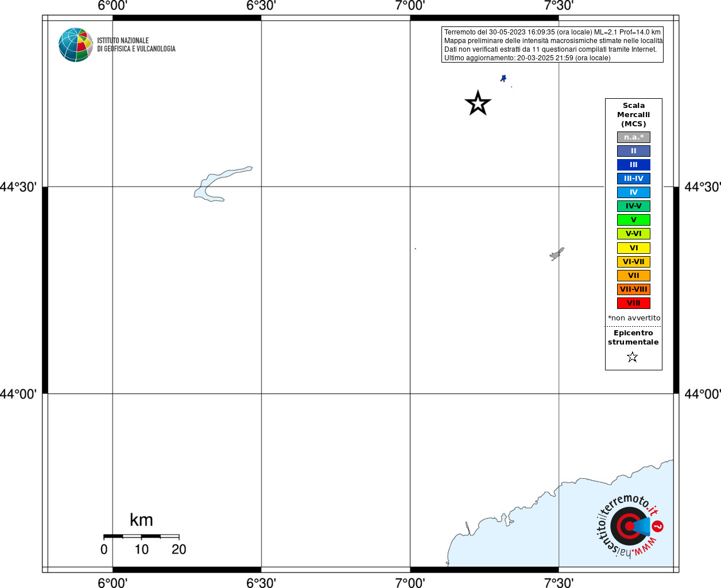Click the n.a.* gray legend swatch
The image size is (721, 588).
point(634,137)
